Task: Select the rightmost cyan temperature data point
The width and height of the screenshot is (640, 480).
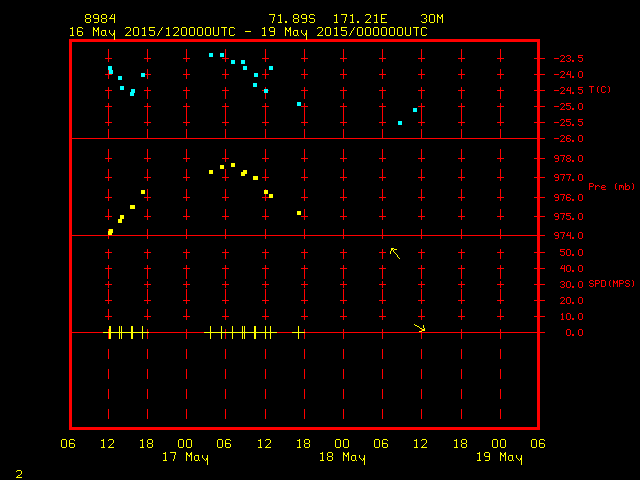Action: click(415, 110)
